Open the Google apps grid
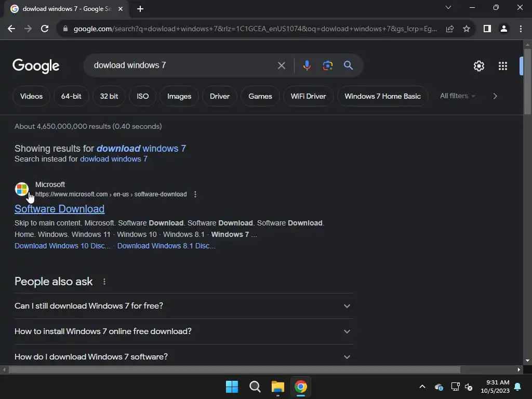Viewport: 532px width, 399px height. pyautogui.click(x=502, y=66)
